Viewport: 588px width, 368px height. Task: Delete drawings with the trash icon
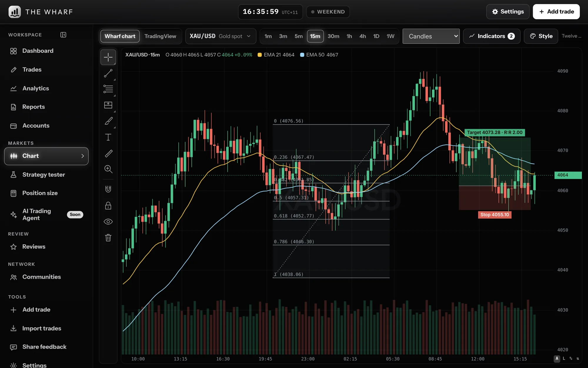point(108,238)
